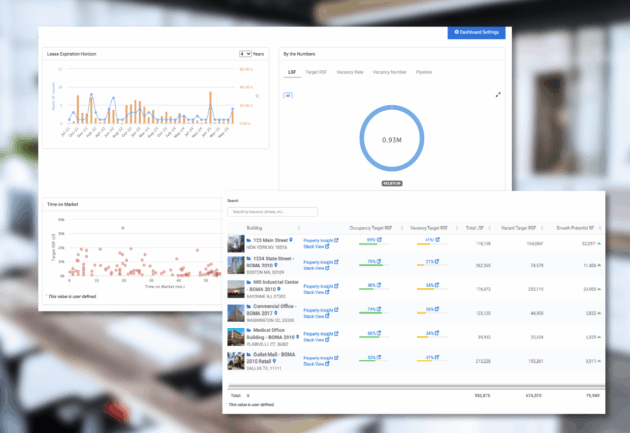Open Stack View for 1234 State Street
The width and height of the screenshot is (630, 433).
316,269
